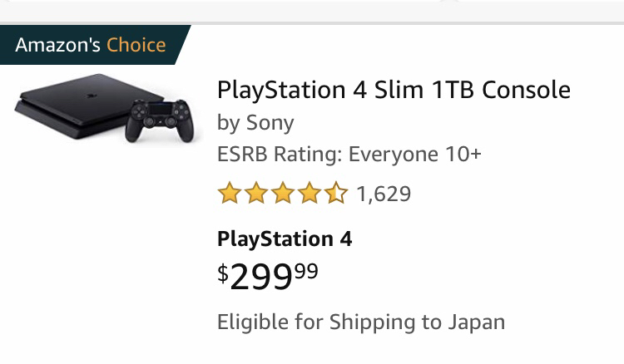Screen dimensions: 624x364
Task: Click the dollar sign before the price
Action: click(222, 273)
